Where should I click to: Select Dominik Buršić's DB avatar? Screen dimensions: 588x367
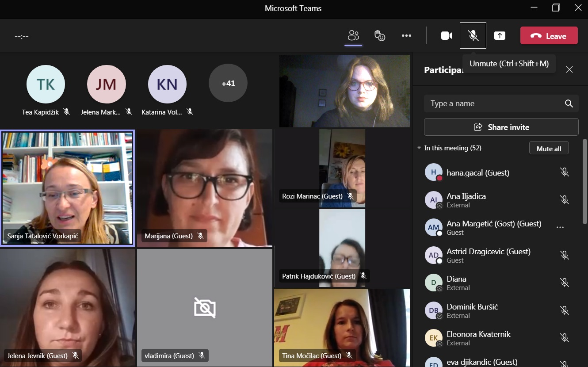tap(434, 310)
